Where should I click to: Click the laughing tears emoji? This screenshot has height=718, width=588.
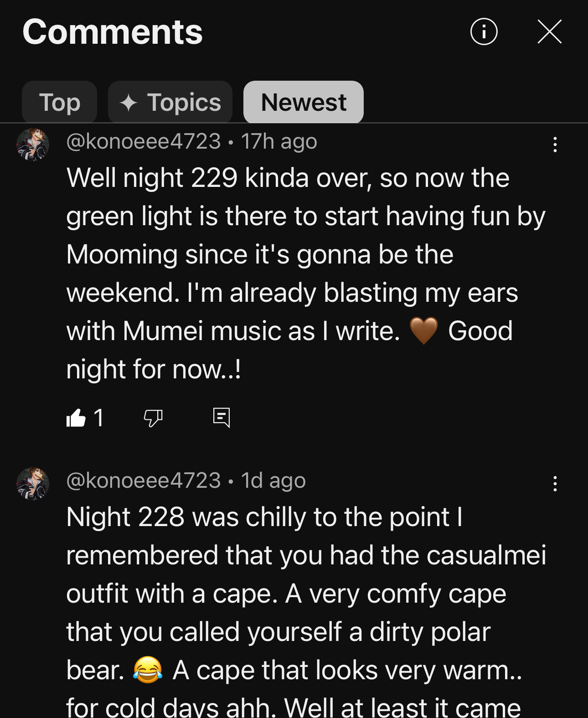tap(148, 670)
